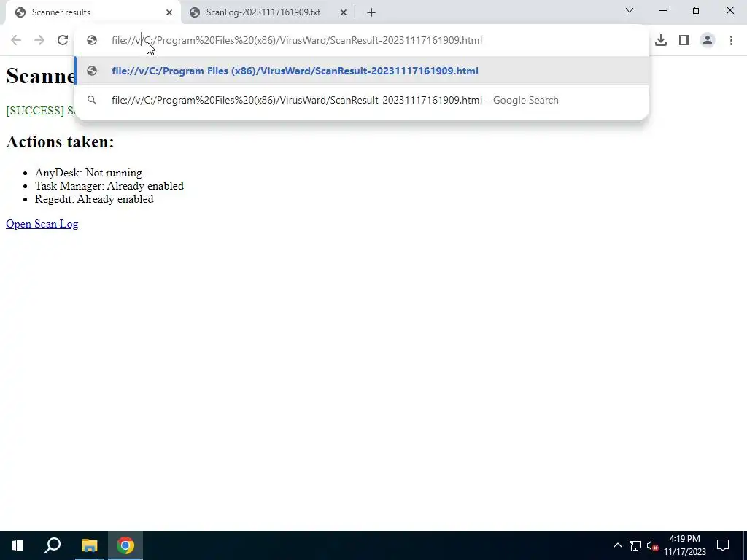Open the Scan Log link
747x560 pixels.
[42, 224]
